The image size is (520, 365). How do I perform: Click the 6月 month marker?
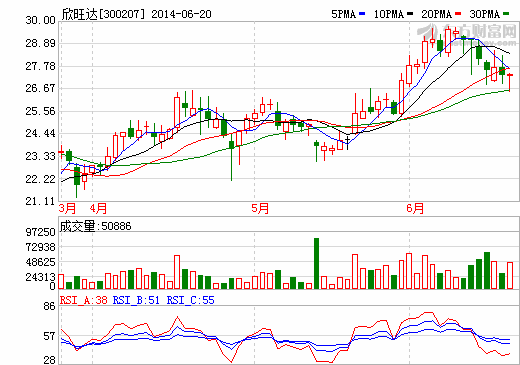415,209
